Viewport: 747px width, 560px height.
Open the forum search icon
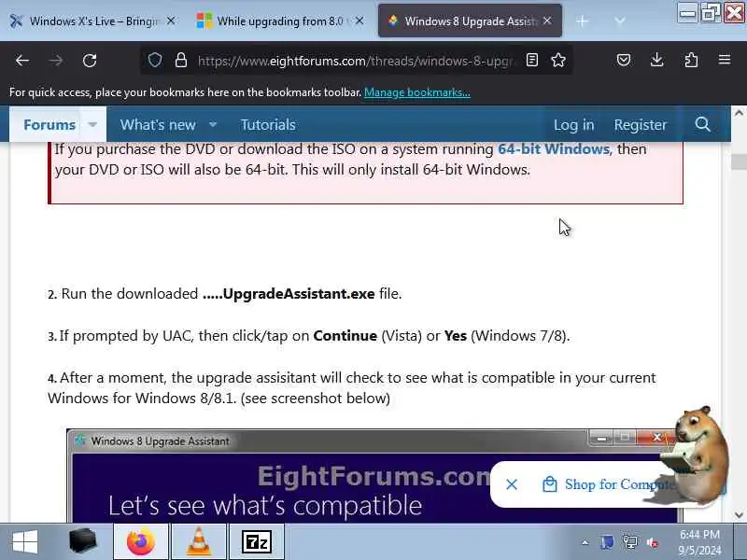tap(703, 124)
